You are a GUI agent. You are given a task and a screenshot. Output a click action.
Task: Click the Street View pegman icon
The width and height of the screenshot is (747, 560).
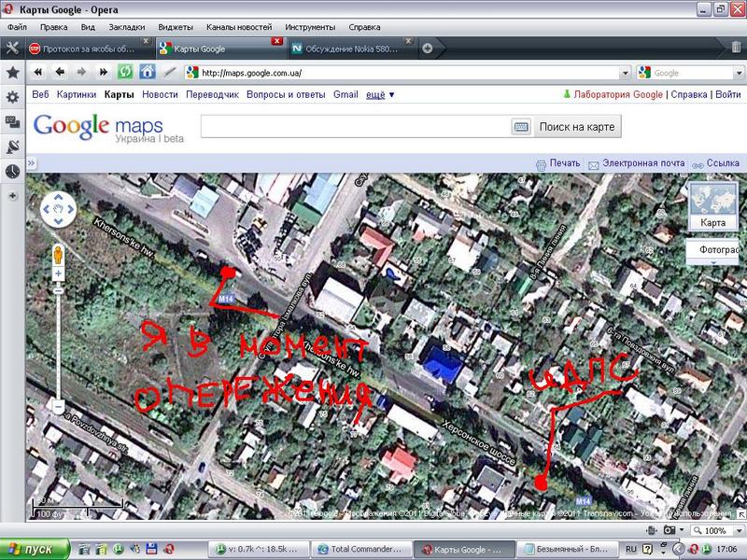click(x=58, y=255)
